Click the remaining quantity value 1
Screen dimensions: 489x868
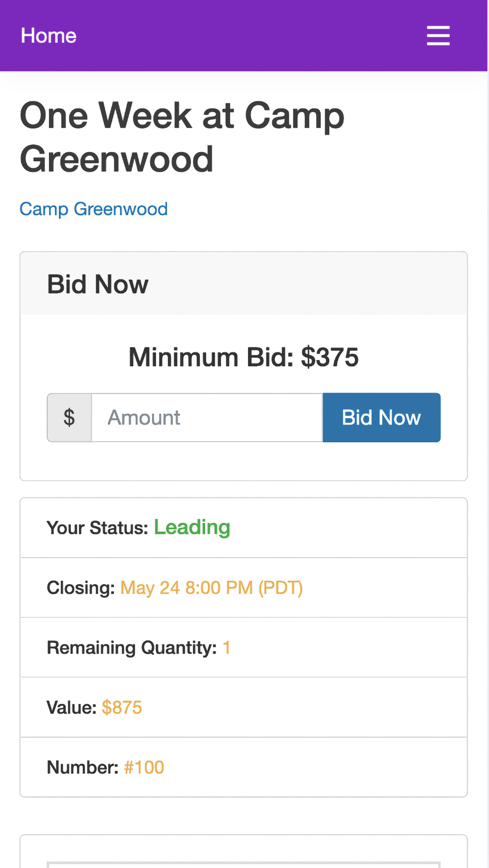coord(226,647)
